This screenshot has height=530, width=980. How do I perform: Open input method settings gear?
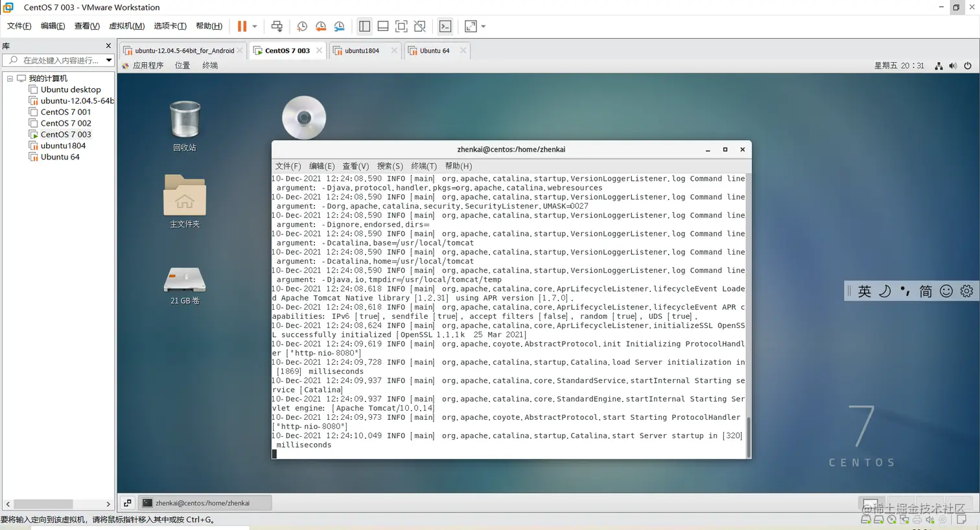coord(966,292)
